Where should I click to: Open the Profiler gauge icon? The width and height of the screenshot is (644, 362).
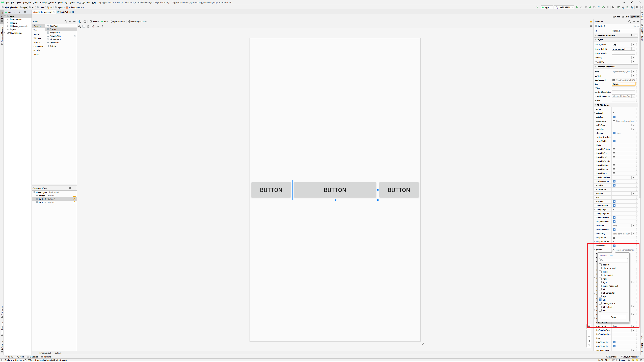tap(599, 7)
